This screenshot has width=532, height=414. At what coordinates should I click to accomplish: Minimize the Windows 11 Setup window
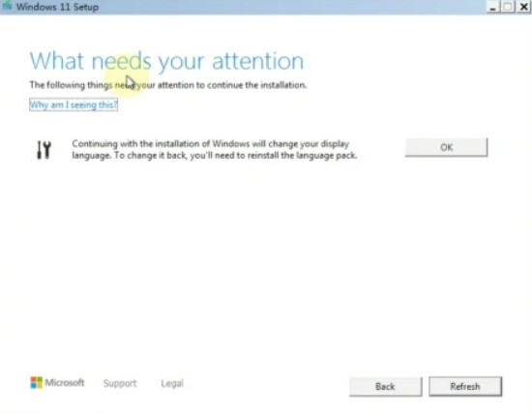tap(493, 7)
